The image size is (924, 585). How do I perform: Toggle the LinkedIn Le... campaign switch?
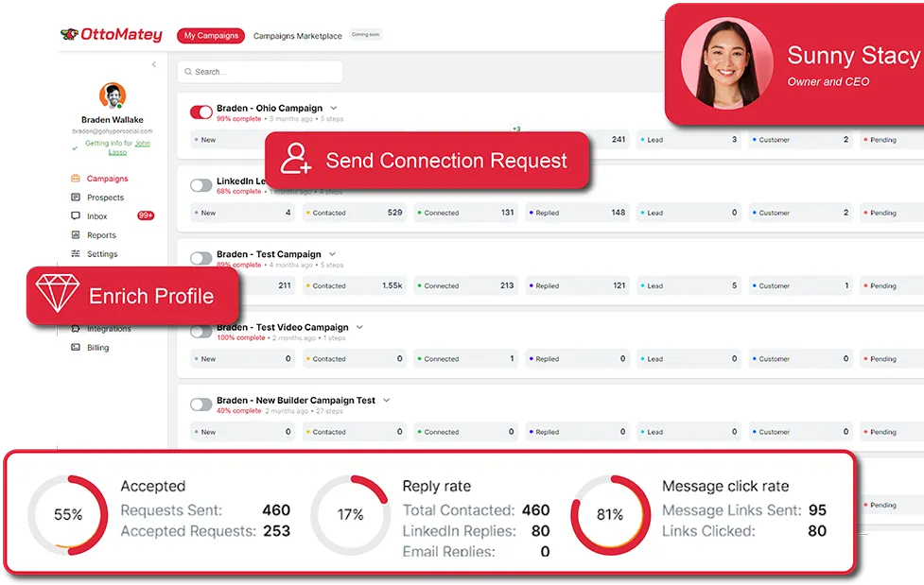[200, 185]
